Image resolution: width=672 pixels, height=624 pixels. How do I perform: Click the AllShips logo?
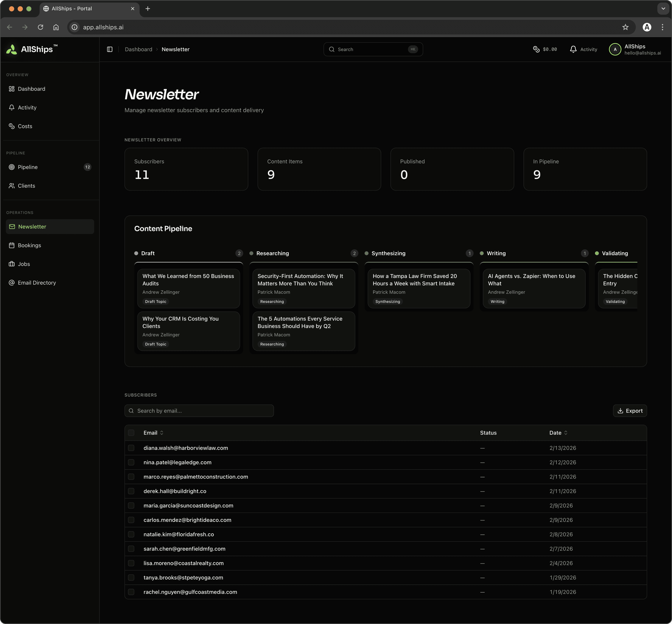pyautogui.click(x=32, y=49)
